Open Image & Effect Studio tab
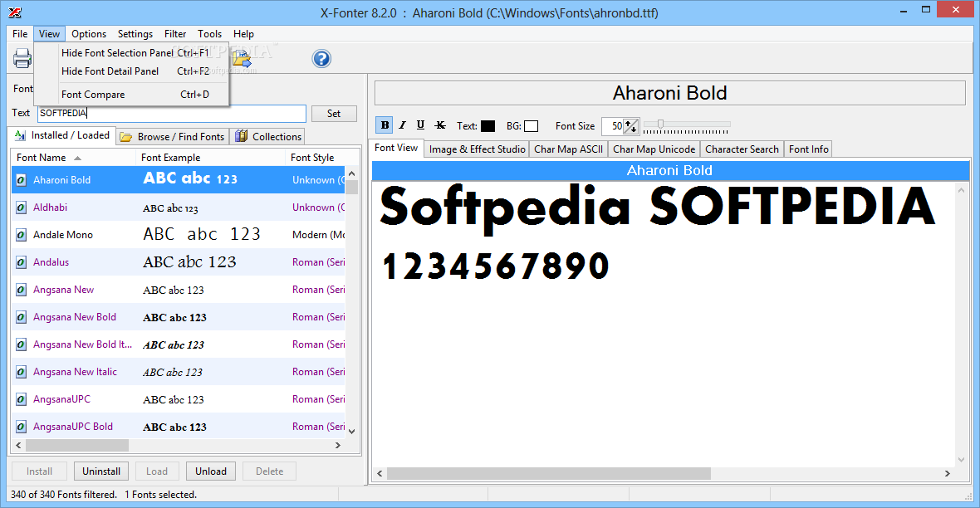 (x=478, y=149)
